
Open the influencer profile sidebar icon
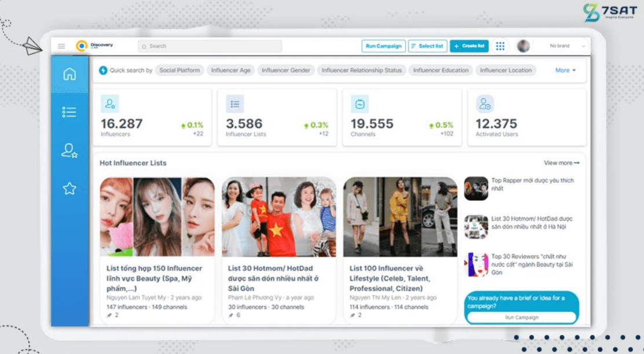[69, 150]
